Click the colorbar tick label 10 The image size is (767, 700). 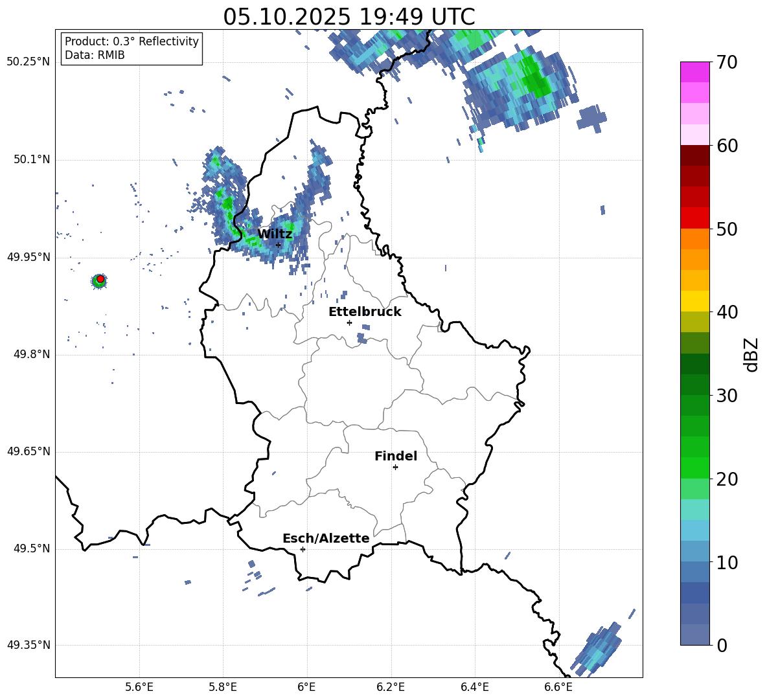pos(727,562)
